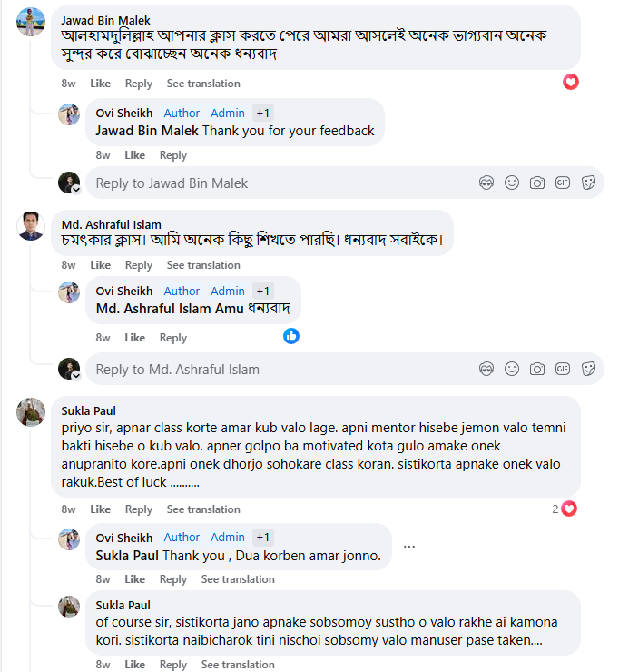Viewport: 619px width, 672px height.
Task: Open emoji picker in Jawad Bin Malek reply
Action: pos(512,183)
